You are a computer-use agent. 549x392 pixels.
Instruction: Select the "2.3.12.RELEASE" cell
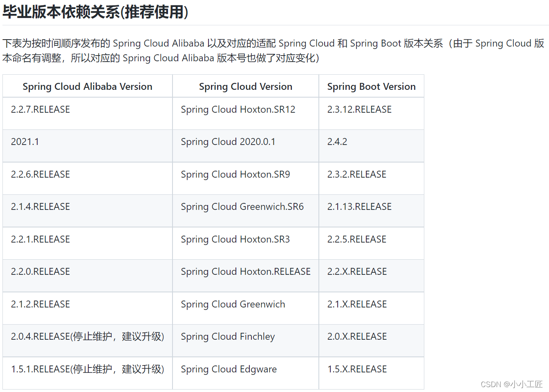371,114
